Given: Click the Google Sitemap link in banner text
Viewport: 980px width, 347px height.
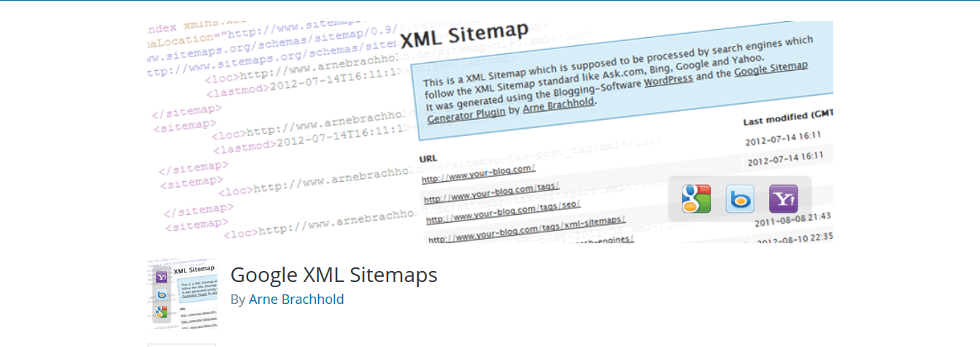Looking at the screenshot, I should pyautogui.click(x=771, y=69).
